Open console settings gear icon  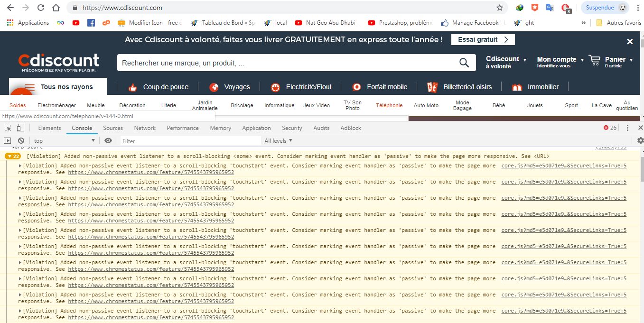coord(640,141)
